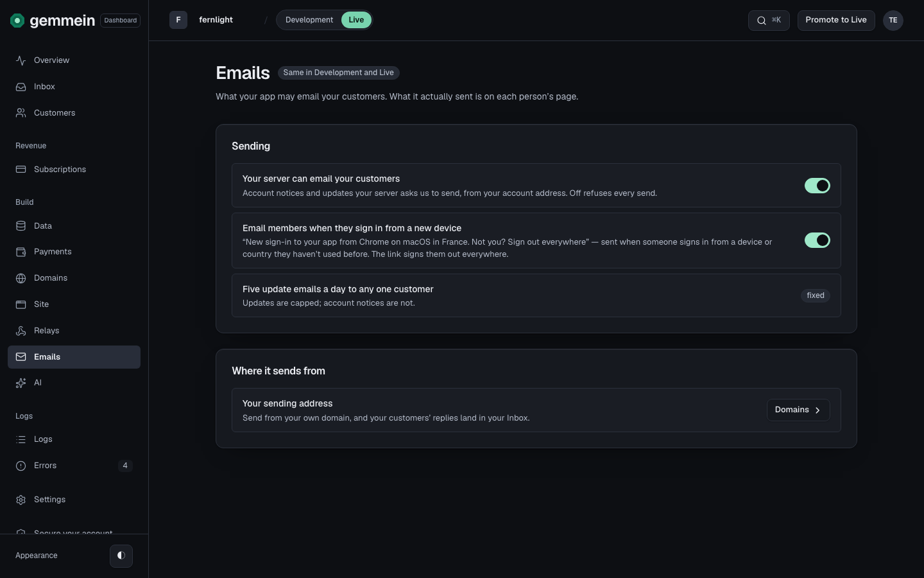Click the gemmein logo icon

(x=17, y=21)
